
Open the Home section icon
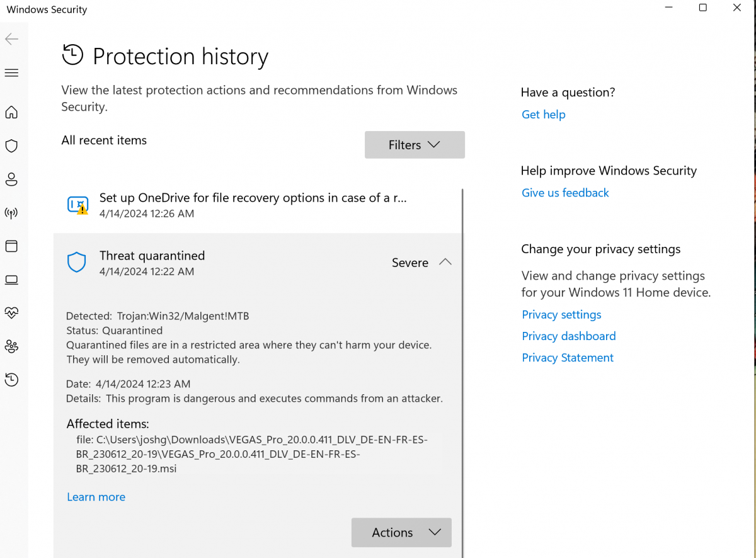pyautogui.click(x=11, y=113)
